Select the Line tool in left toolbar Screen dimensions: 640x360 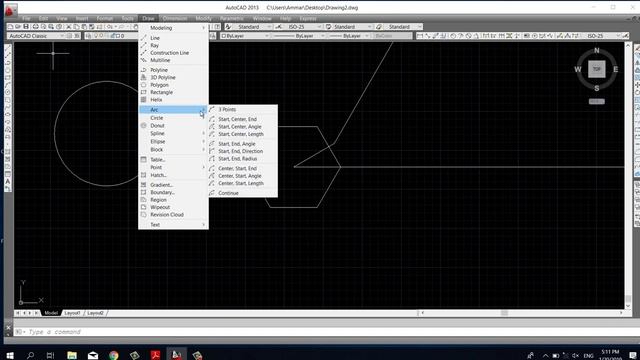pyautogui.click(x=8, y=48)
